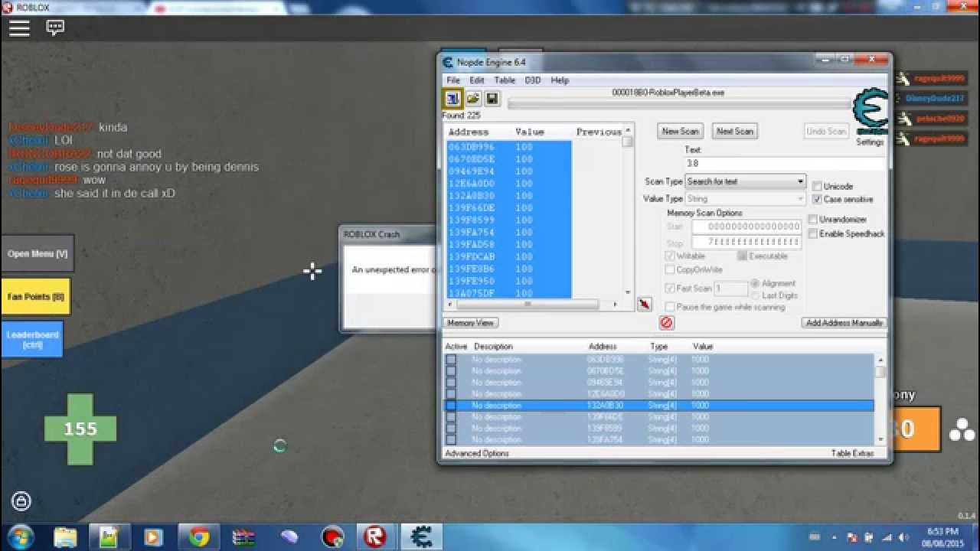Viewport: 980px width, 551px height.
Task: Open the Table menu
Action: click(505, 80)
